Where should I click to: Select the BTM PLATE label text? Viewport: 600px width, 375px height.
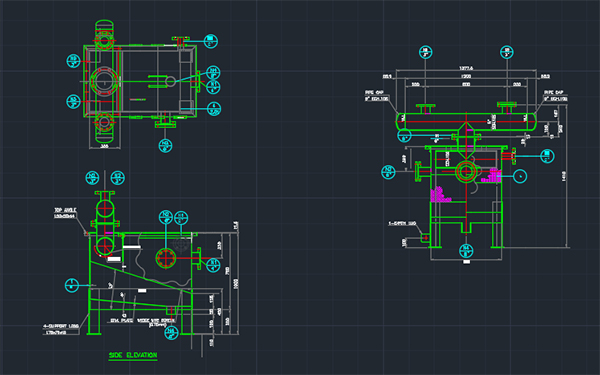click(122, 320)
